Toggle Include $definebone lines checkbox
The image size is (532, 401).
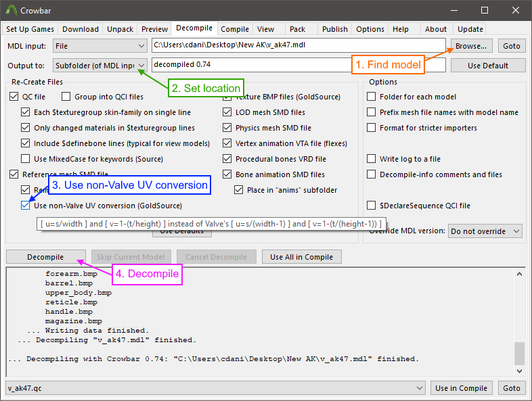[26, 143]
